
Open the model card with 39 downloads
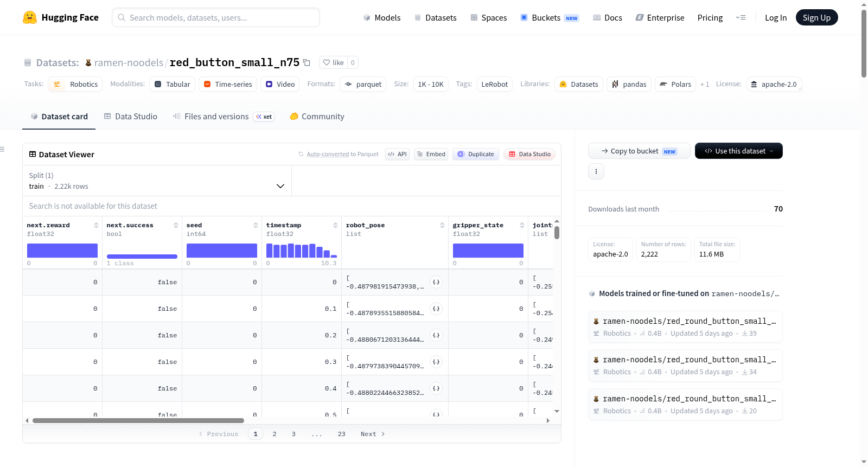click(685, 327)
